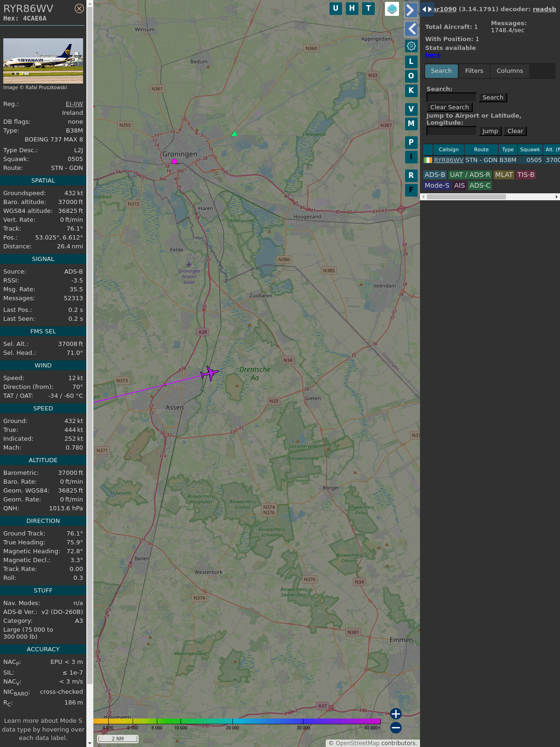
Task: Click the green aircraft marker near Groningen
Action: click(x=235, y=134)
